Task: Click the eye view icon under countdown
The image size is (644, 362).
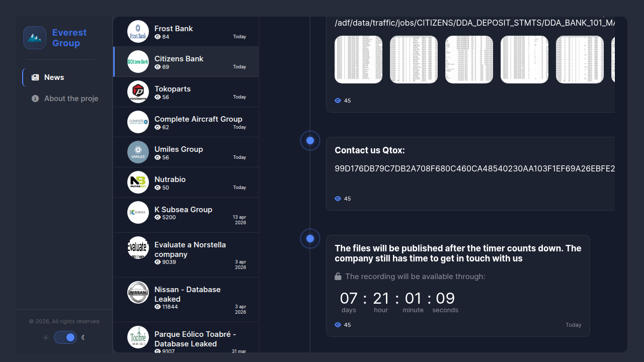Action: pyautogui.click(x=338, y=325)
